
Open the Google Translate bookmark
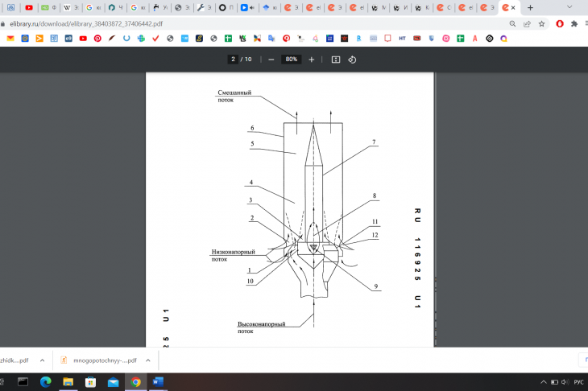pos(271,38)
